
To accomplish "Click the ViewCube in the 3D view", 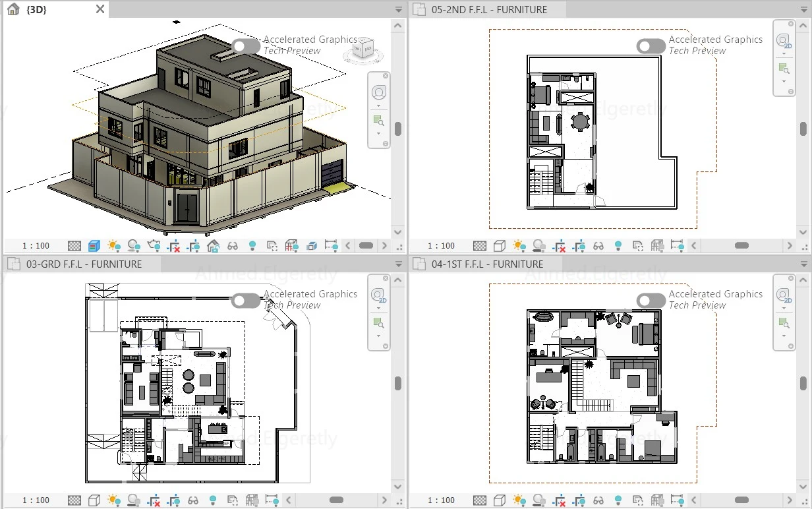I will [362, 49].
